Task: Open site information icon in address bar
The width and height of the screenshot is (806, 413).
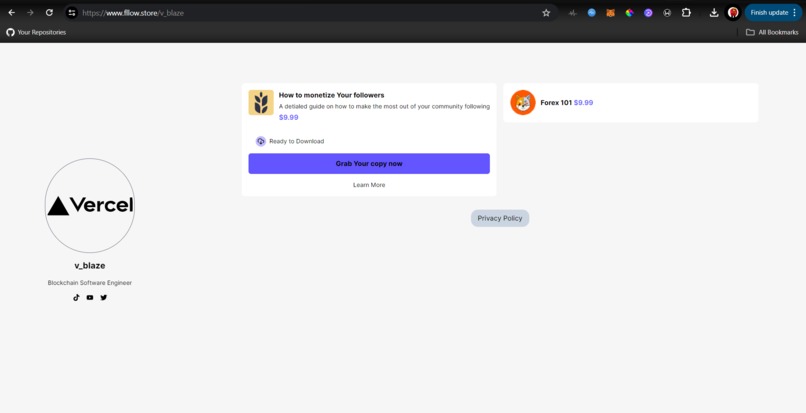Action: tap(72, 13)
